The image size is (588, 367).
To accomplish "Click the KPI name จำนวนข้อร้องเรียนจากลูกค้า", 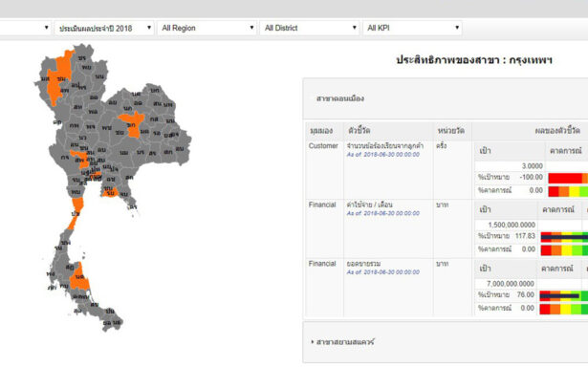I will pos(385,146).
